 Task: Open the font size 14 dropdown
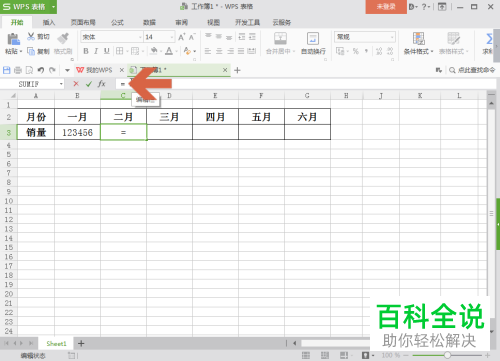[x=172, y=37]
